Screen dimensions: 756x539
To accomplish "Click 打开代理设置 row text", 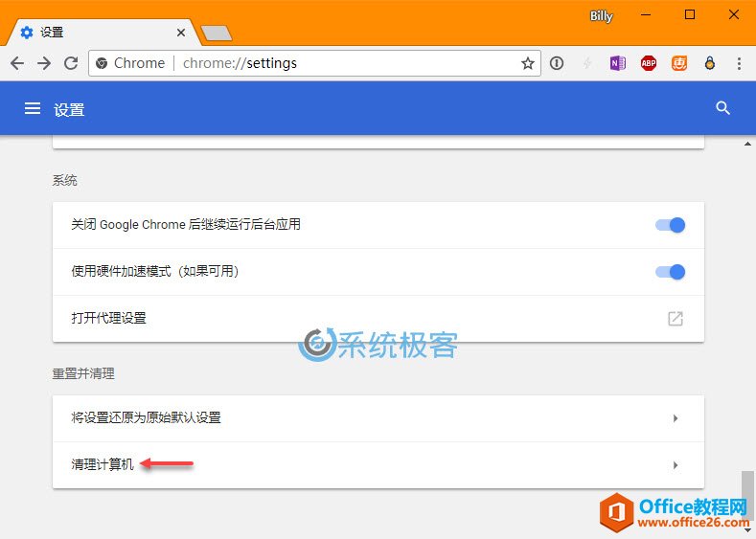I will tap(108, 318).
